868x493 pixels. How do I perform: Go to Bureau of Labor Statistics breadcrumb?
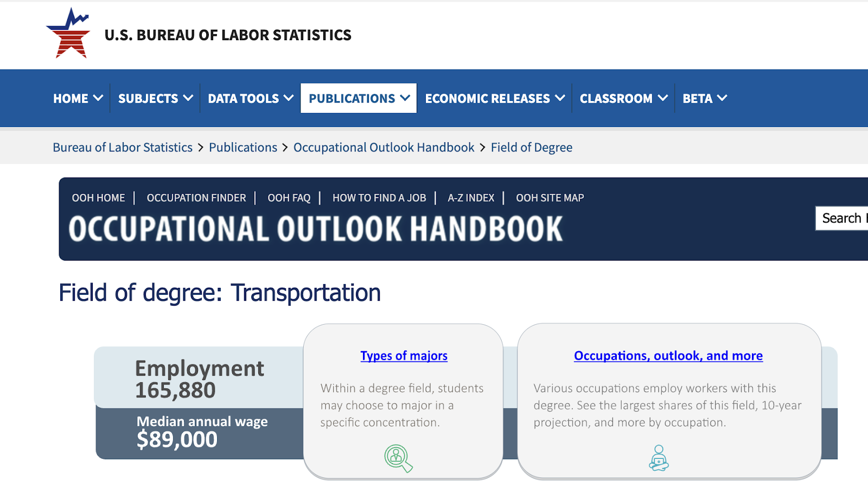(123, 148)
